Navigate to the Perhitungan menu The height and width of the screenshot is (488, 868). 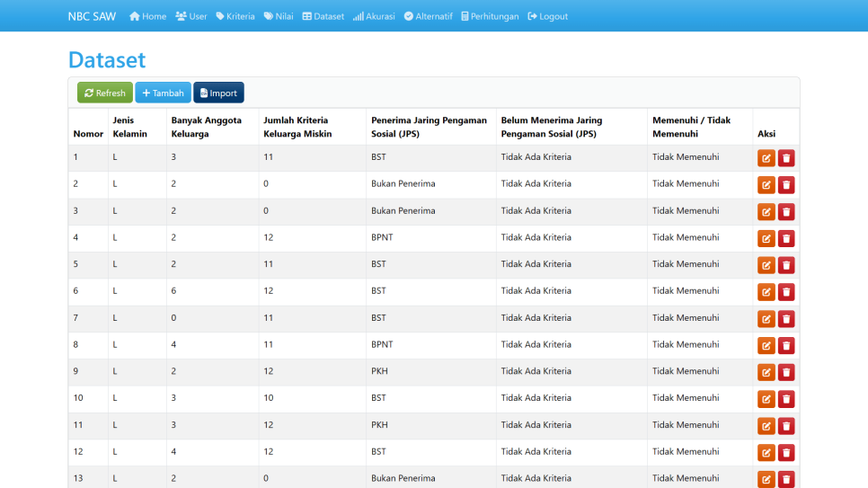(490, 16)
